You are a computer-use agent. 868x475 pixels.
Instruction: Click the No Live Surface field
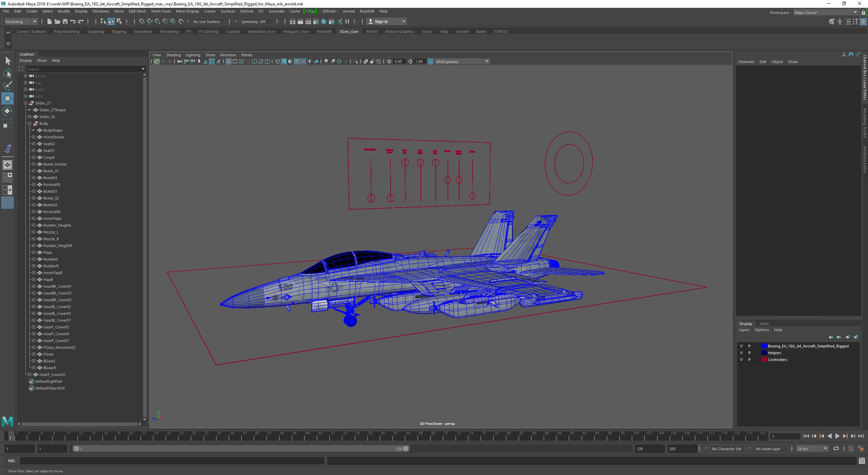click(x=208, y=21)
